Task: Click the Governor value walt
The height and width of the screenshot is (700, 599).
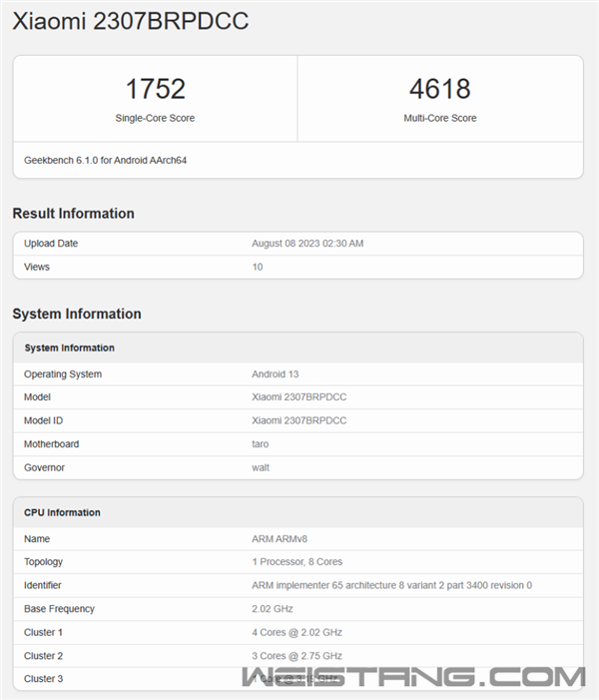Action: (261, 466)
